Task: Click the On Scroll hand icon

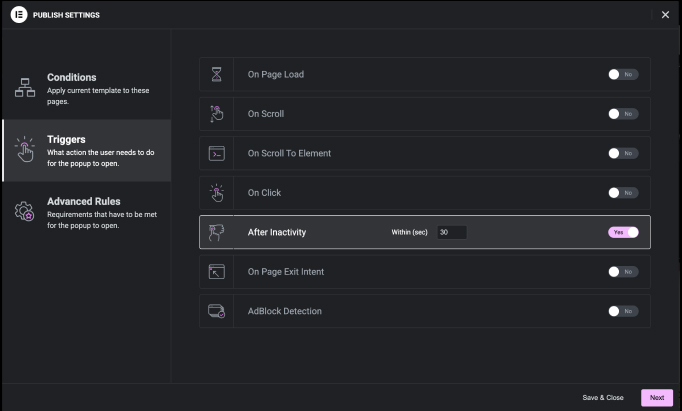Action: (x=216, y=114)
